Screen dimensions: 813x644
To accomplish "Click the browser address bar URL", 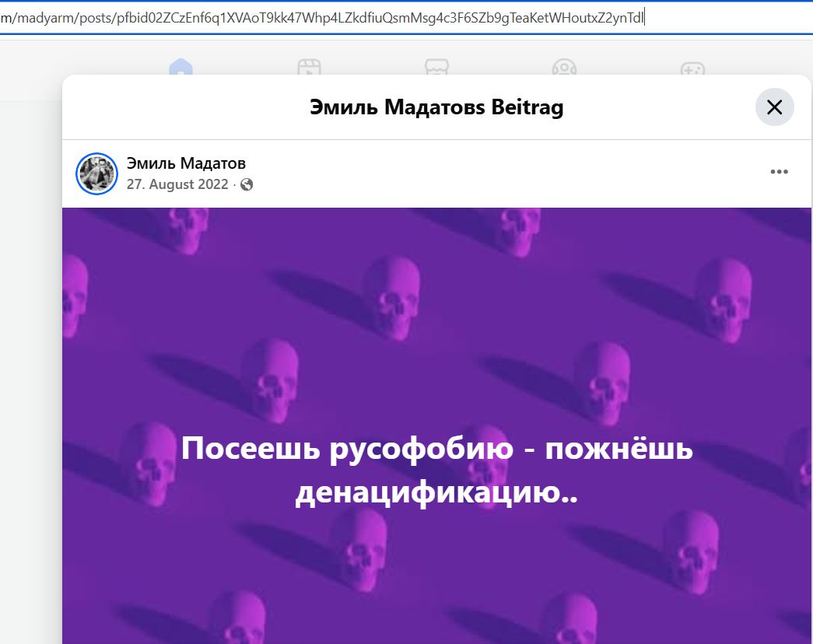I will point(323,18).
